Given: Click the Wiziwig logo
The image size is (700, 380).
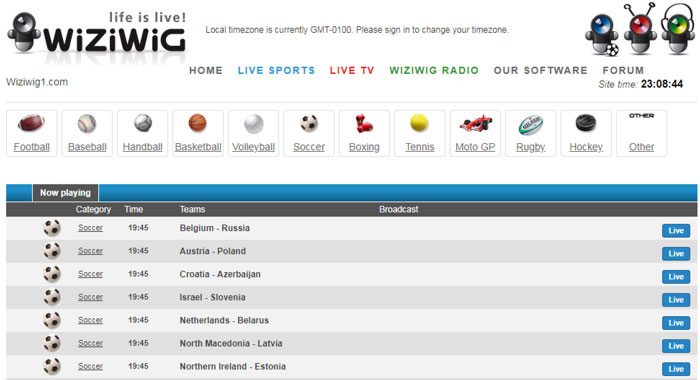Looking at the screenshot, I should (x=97, y=33).
